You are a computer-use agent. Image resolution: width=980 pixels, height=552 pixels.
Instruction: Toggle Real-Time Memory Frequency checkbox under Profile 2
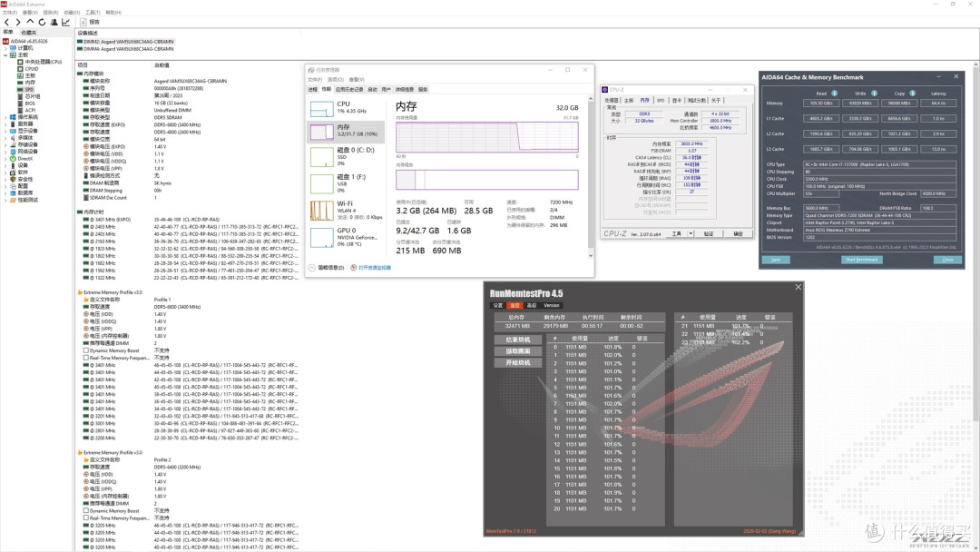point(86,517)
